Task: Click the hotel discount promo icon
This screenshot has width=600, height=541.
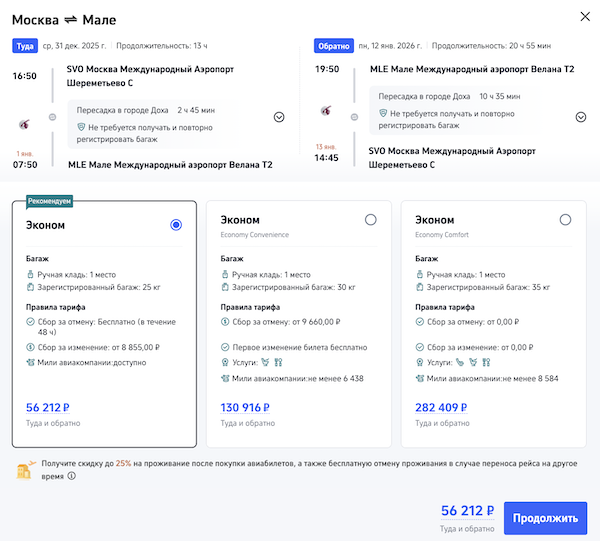Action: (x=25, y=470)
